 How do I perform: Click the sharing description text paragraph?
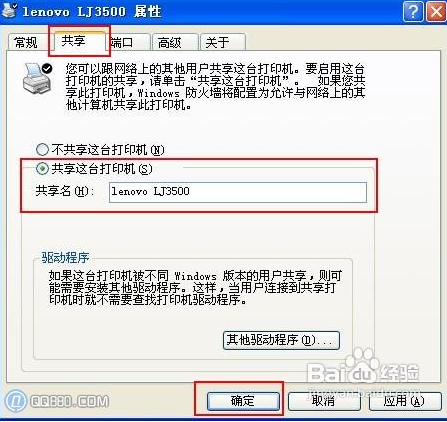215,87
